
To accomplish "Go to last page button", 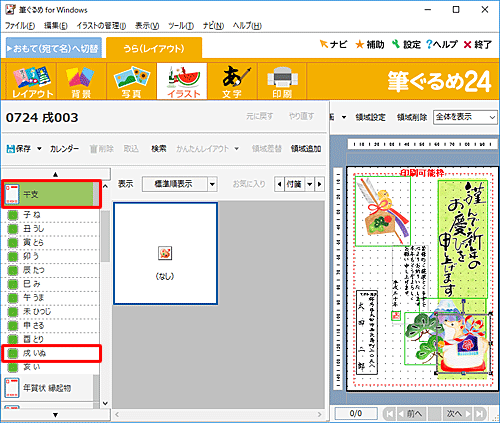I will (x=480, y=414).
